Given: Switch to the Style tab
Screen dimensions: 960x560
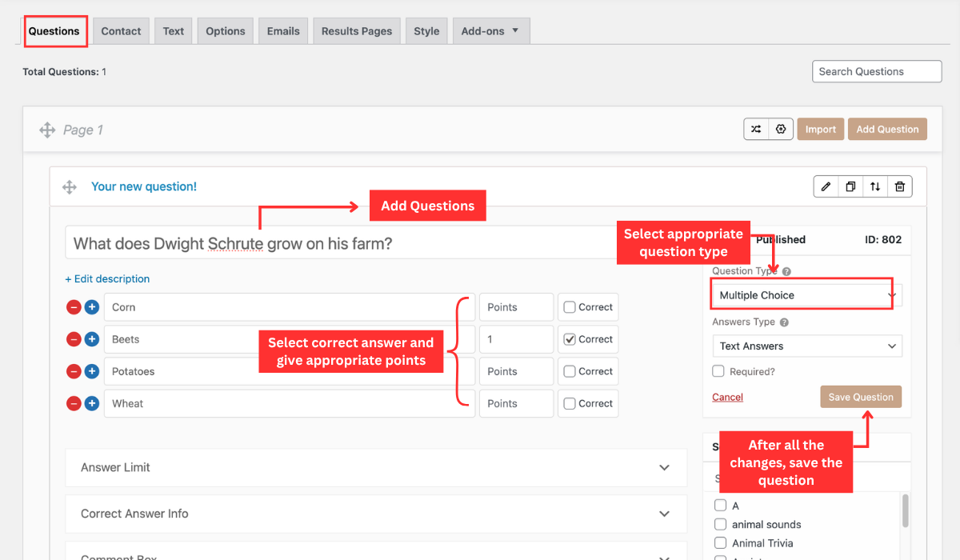Looking at the screenshot, I should pyautogui.click(x=426, y=31).
